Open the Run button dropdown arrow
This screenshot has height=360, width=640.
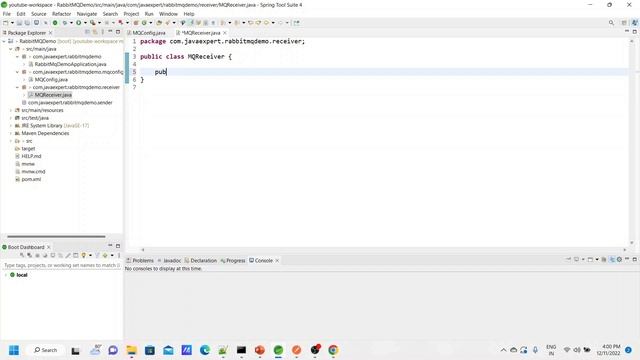(x=85, y=23)
